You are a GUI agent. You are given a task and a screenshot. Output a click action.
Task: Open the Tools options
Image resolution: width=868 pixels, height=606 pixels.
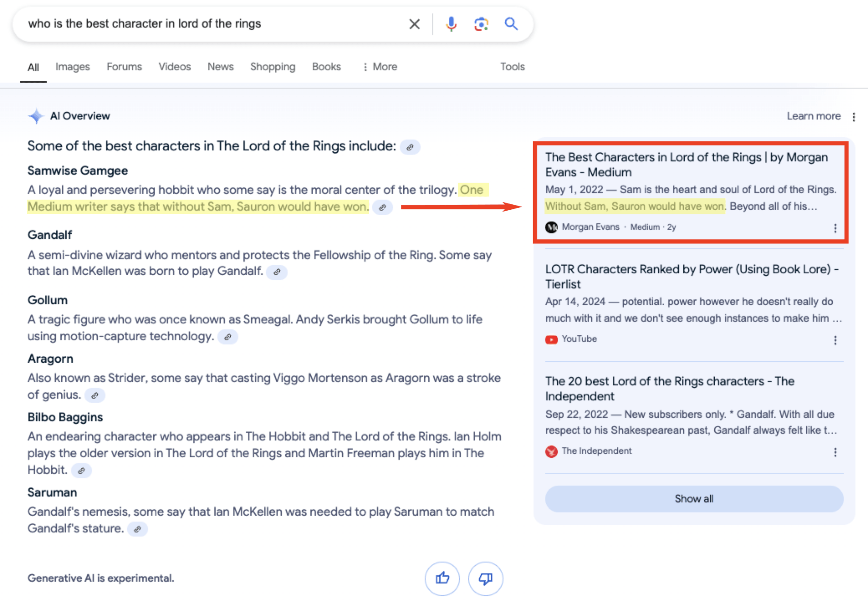click(x=512, y=67)
